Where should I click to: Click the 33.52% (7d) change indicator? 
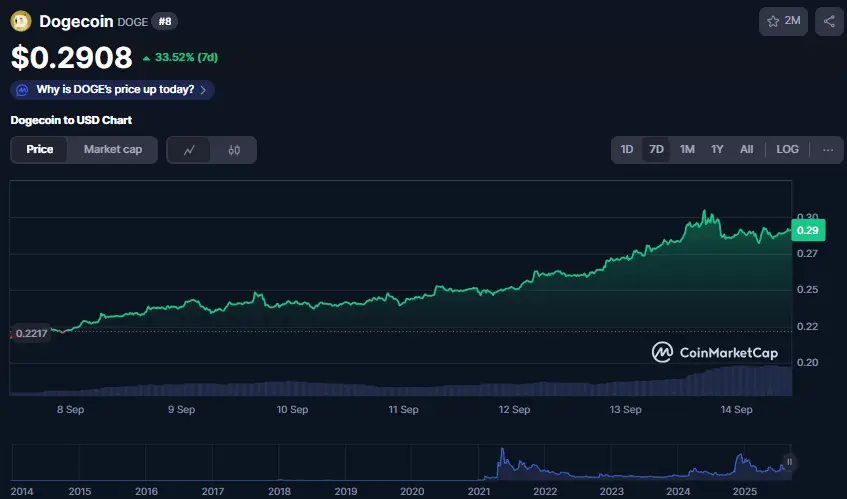pyautogui.click(x=180, y=57)
